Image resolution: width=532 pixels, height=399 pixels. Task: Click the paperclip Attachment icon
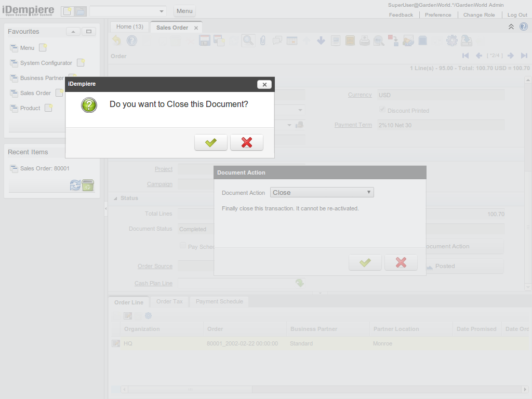point(263,41)
